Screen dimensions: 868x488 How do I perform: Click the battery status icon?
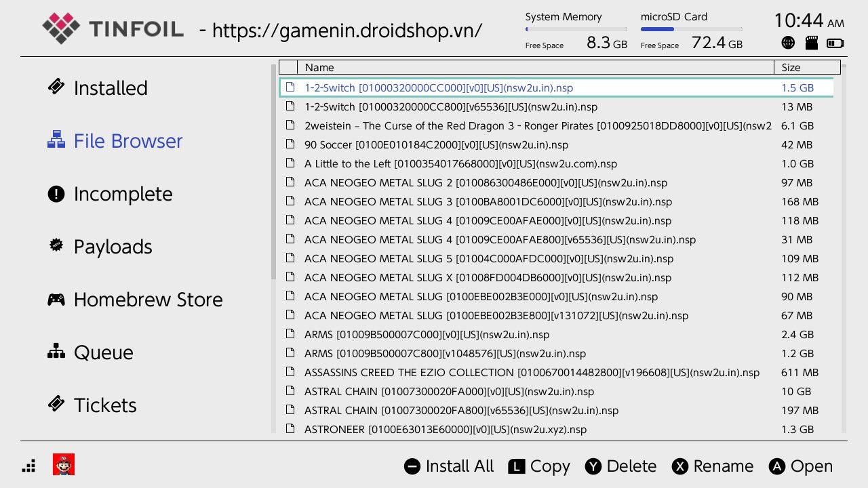pyautogui.click(x=835, y=43)
